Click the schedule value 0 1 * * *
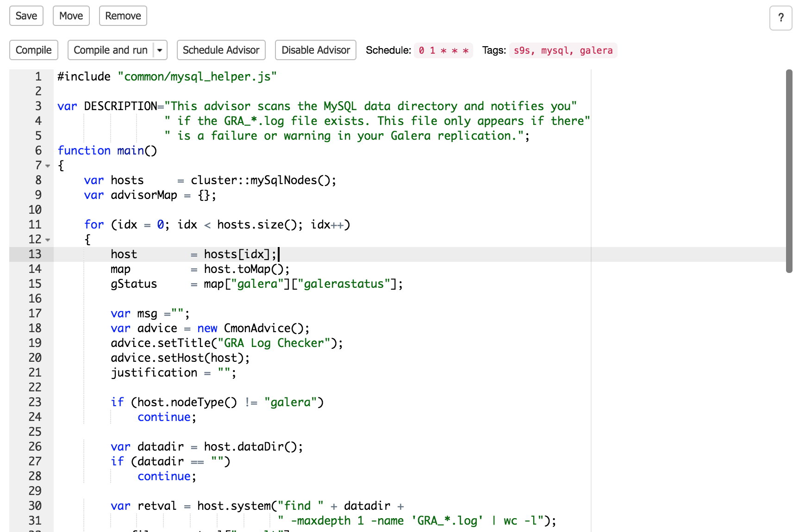The width and height of the screenshot is (799, 532). (443, 50)
